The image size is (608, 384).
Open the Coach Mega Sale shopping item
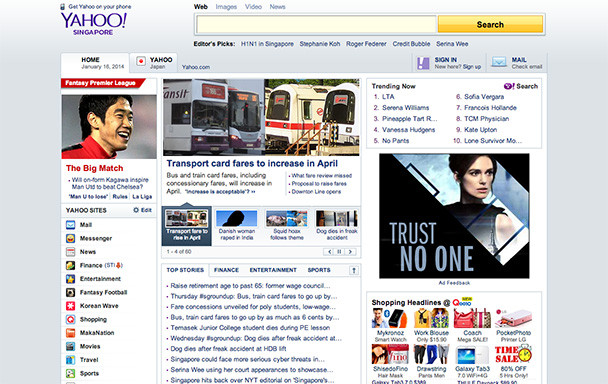(x=472, y=325)
